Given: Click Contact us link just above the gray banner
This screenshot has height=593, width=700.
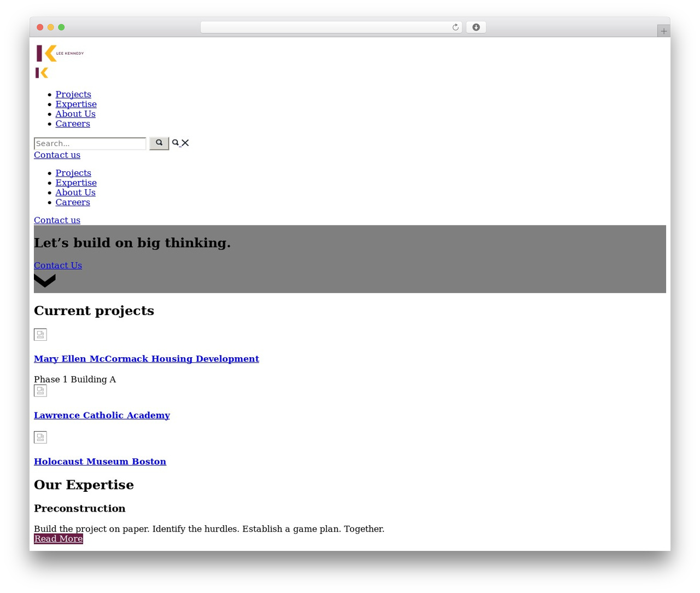Looking at the screenshot, I should click(57, 220).
